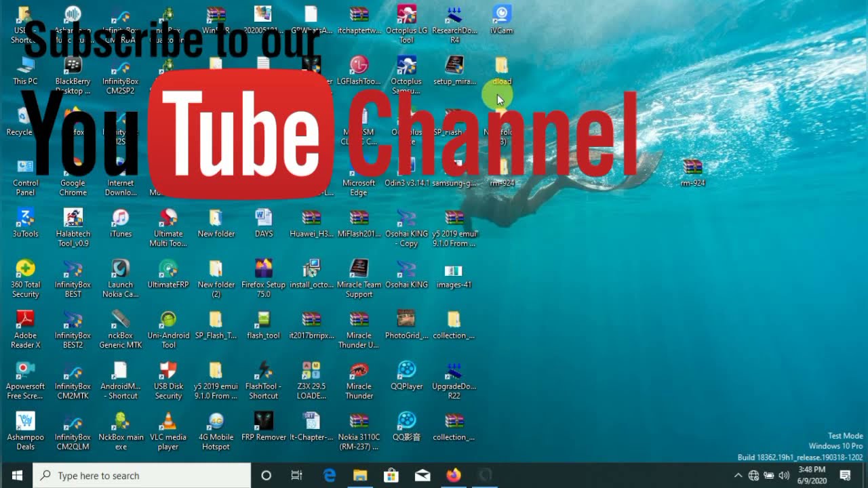This screenshot has height=488, width=868.
Task: Click the Control Panel desktop icon
Action: click(25, 177)
